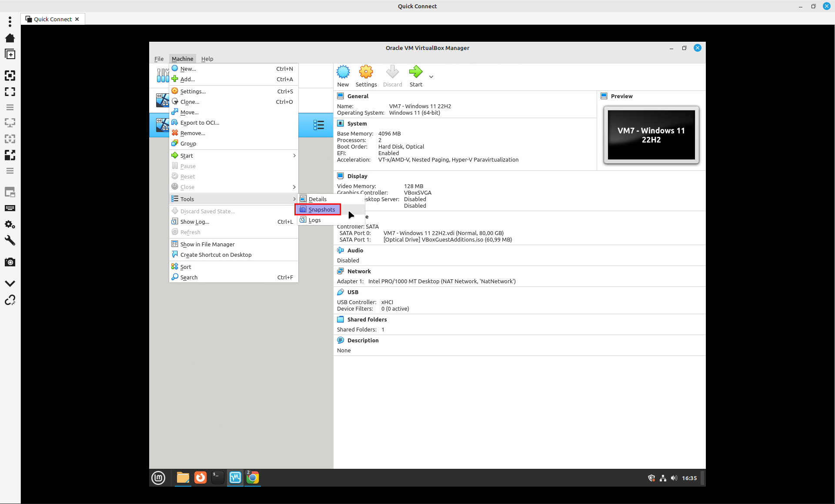This screenshot has width=835, height=504.
Task: Switch to Chrome in the taskbar
Action: 253,478
